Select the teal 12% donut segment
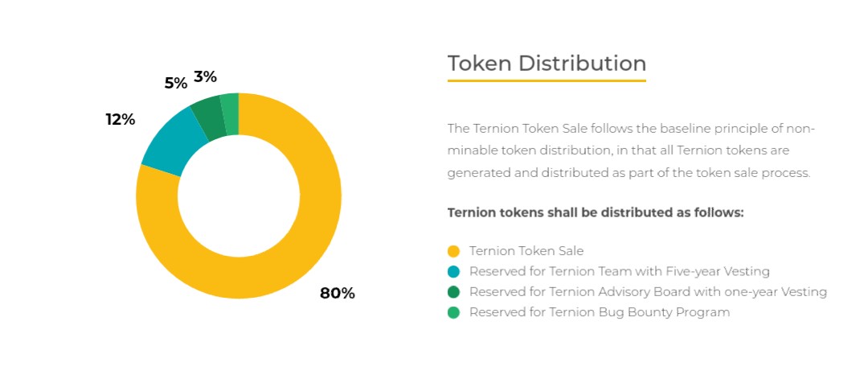 pyautogui.click(x=169, y=145)
